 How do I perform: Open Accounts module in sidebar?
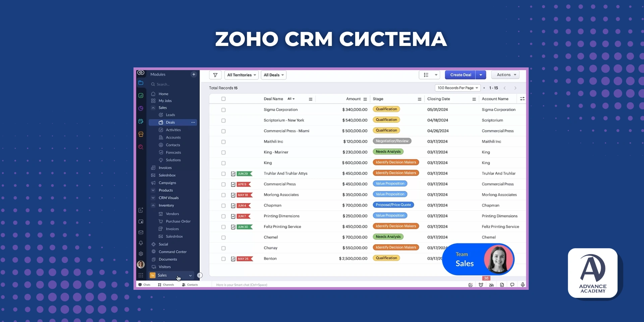pyautogui.click(x=173, y=138)
